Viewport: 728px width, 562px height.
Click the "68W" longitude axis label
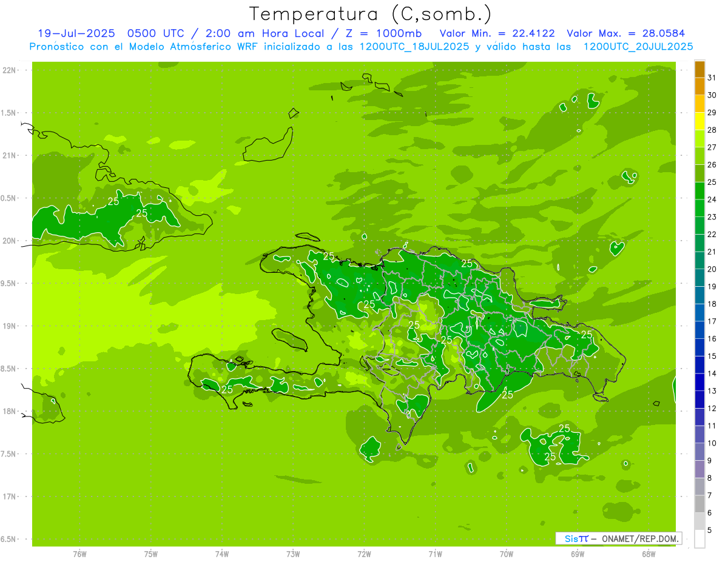(649, 554)
